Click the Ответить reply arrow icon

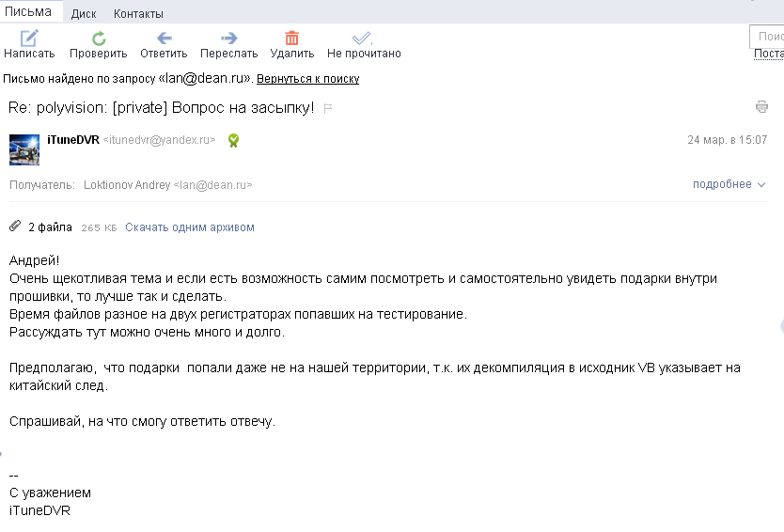tap(164, 38)
